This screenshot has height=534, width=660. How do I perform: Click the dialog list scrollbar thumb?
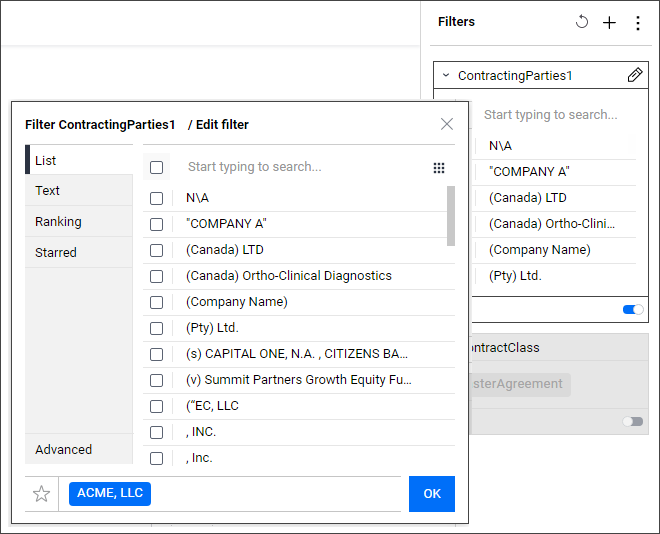tap(451, 216)
